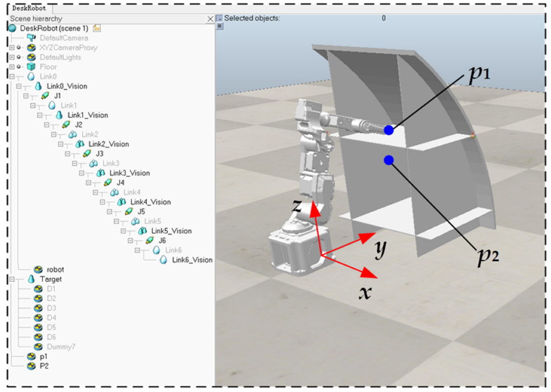The image size is (551, 392).
Task: Select Link6 in the hierarchy
Action: click(x=173, y=250)
